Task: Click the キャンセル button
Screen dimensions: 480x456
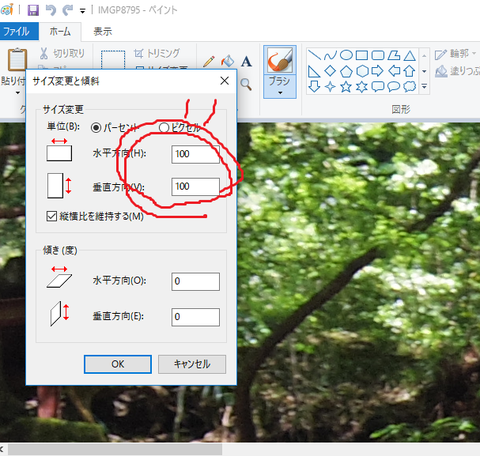Action: tap(192, 364)
